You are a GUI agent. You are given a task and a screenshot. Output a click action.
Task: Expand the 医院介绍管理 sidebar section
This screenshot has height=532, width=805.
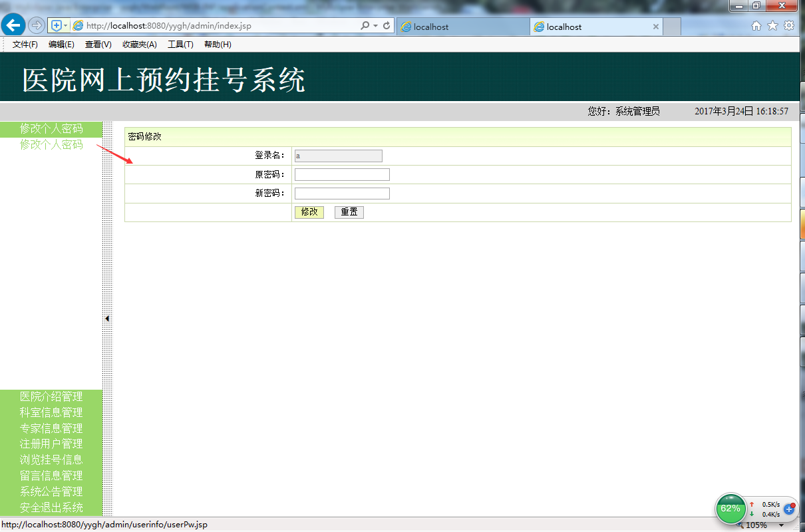tap(51, 397)
